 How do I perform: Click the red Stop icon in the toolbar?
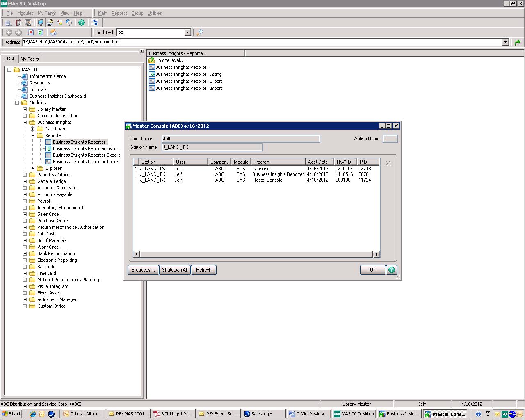click(x=31, y=32)
